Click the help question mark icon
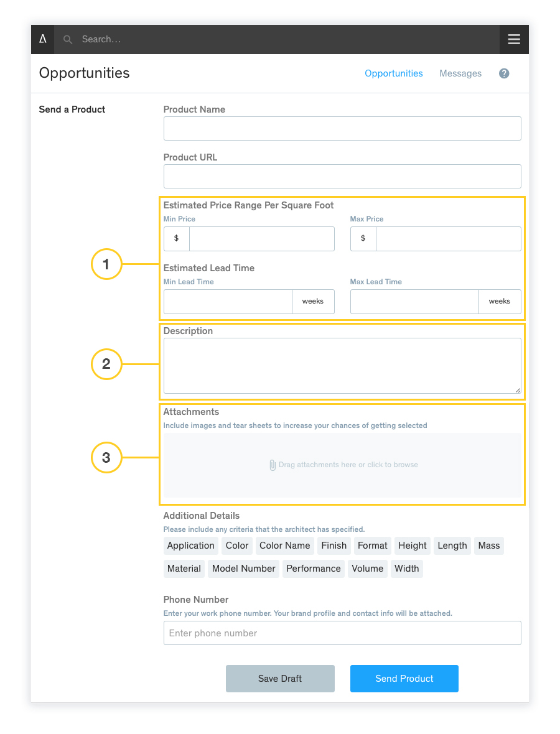560x734 pixels. click(504, 73)
